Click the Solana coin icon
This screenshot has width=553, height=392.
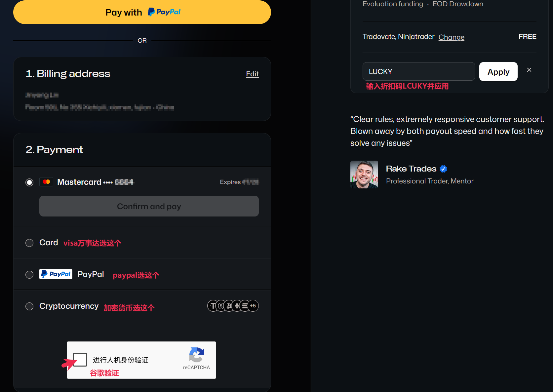245,306
